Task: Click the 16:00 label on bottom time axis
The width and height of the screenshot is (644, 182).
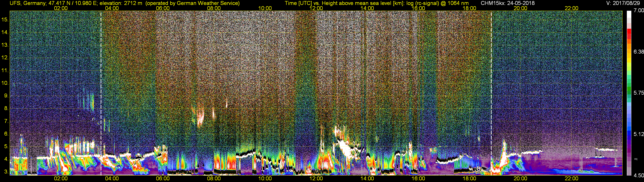Action: (418, 179)
